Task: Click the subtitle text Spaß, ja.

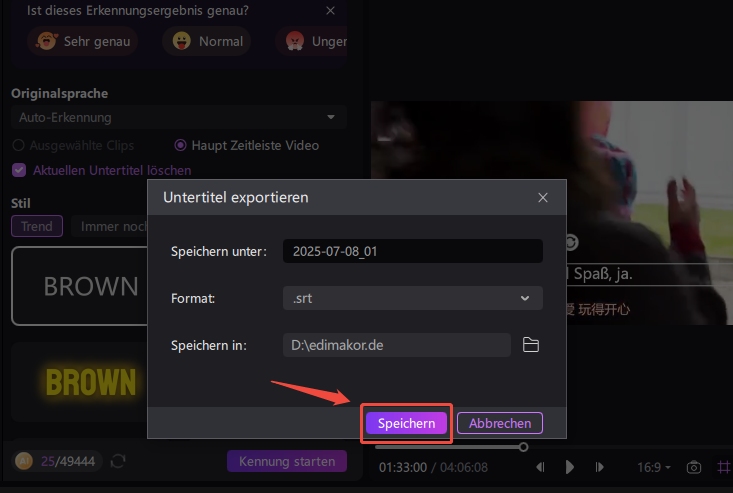Action: pos(603,274)
